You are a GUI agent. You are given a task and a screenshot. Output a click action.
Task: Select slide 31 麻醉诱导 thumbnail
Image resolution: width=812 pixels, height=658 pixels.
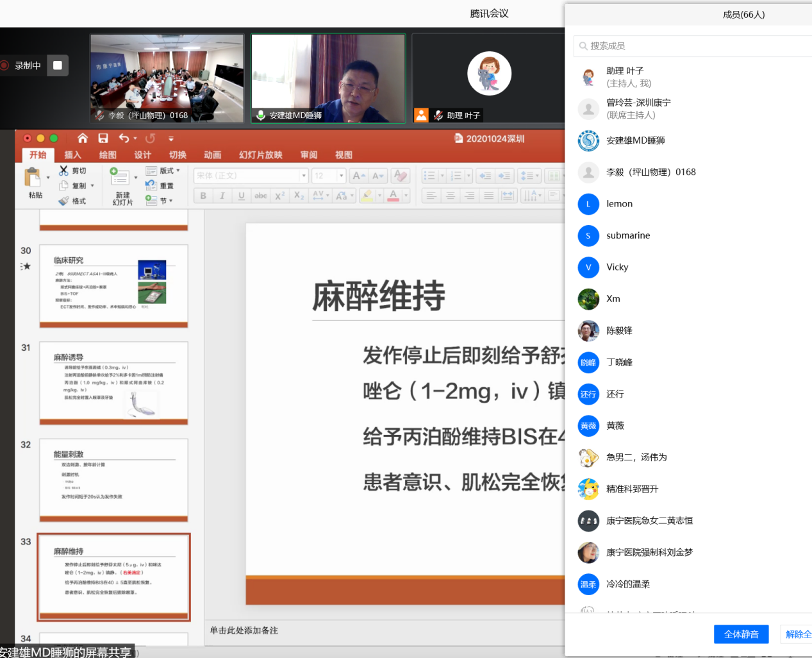tap(113, 384)
